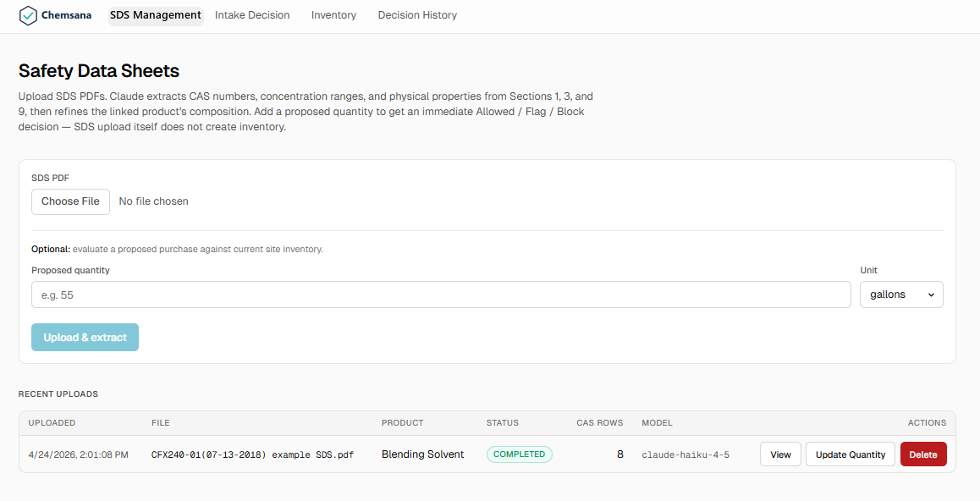Image resolution: width=980 pixels, height=501 pixels.
Task: Click the upload timestamp 4/24/2026, 2:01:08 PM
Action: (78, 454)
